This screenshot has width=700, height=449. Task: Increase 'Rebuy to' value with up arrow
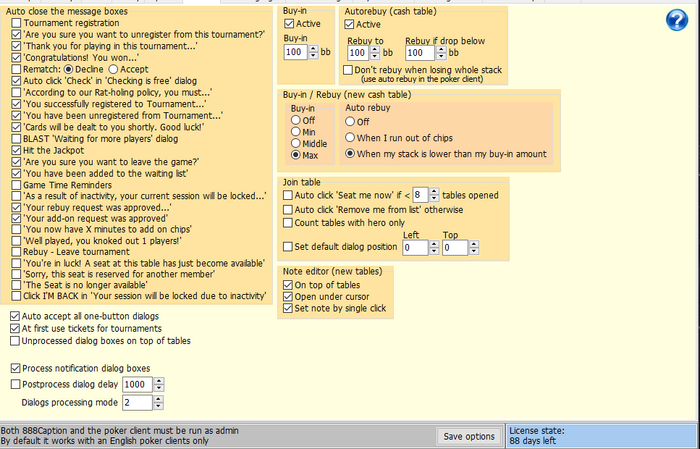coord(375,49)
